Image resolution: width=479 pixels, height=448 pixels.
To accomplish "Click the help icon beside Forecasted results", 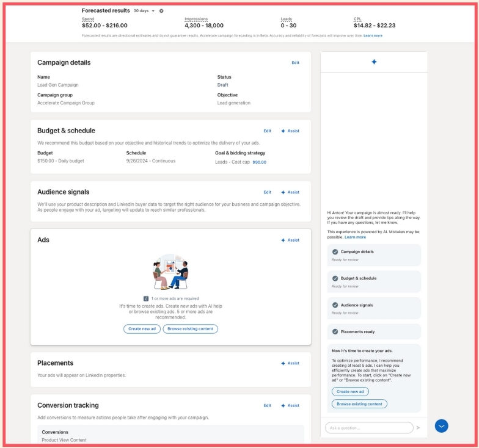I will coord(161,11).
